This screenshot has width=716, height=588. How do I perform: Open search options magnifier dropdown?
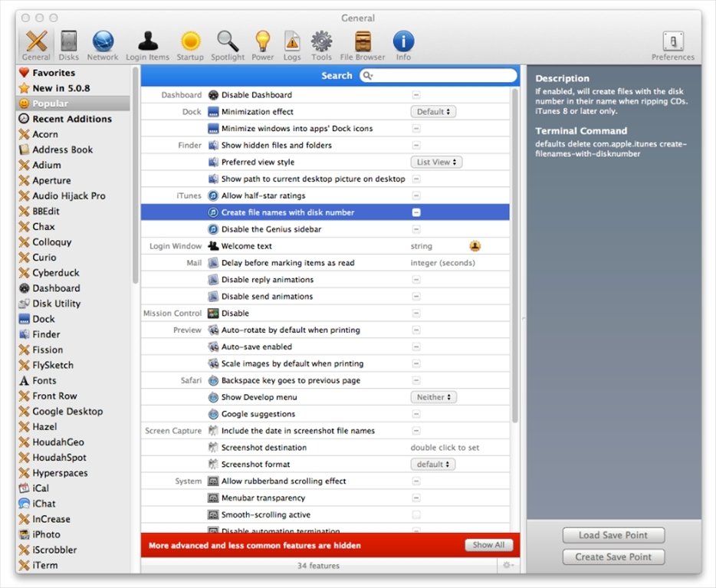[368, 75]
